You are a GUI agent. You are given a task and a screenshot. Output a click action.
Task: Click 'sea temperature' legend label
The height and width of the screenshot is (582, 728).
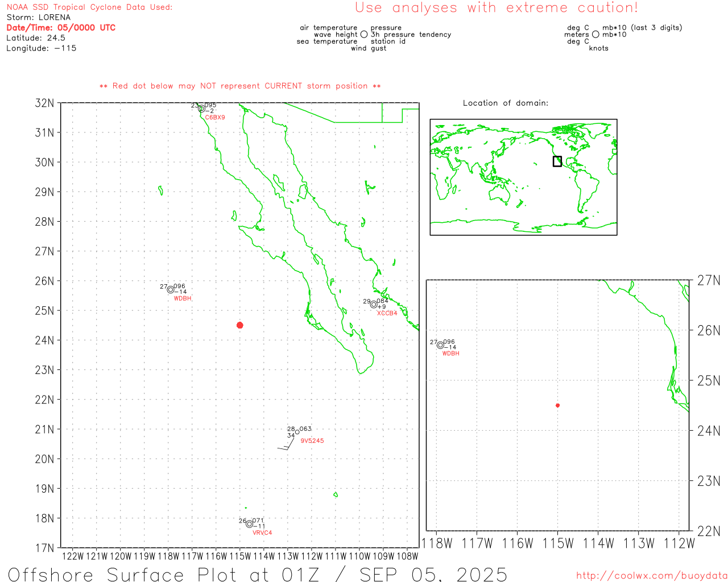pos(327,41)
